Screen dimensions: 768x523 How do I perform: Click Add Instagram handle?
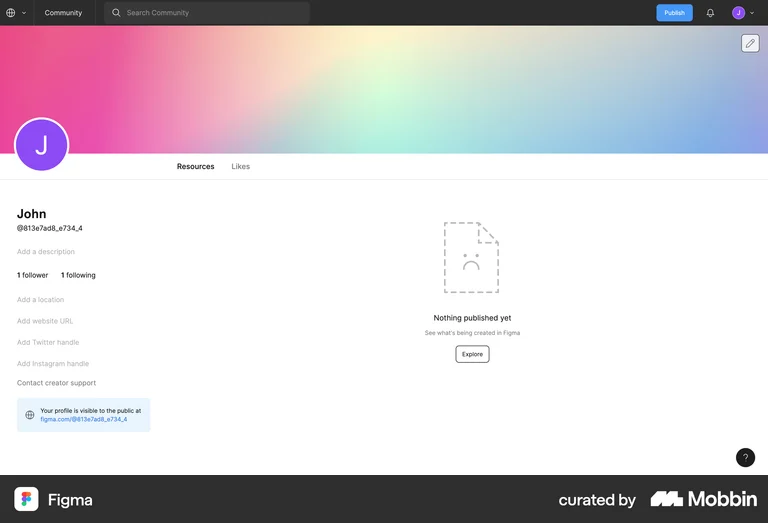[x=53, y=364]
